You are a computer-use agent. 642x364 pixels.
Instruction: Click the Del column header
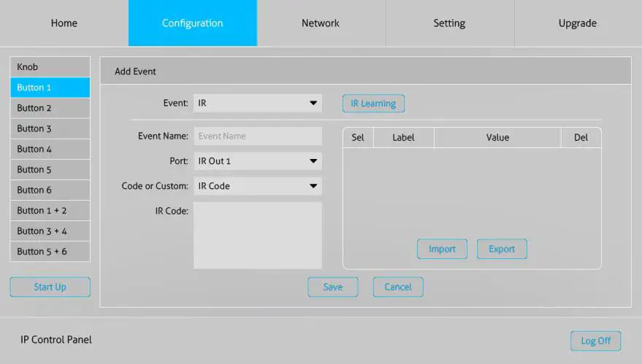[x=581, y=137]
